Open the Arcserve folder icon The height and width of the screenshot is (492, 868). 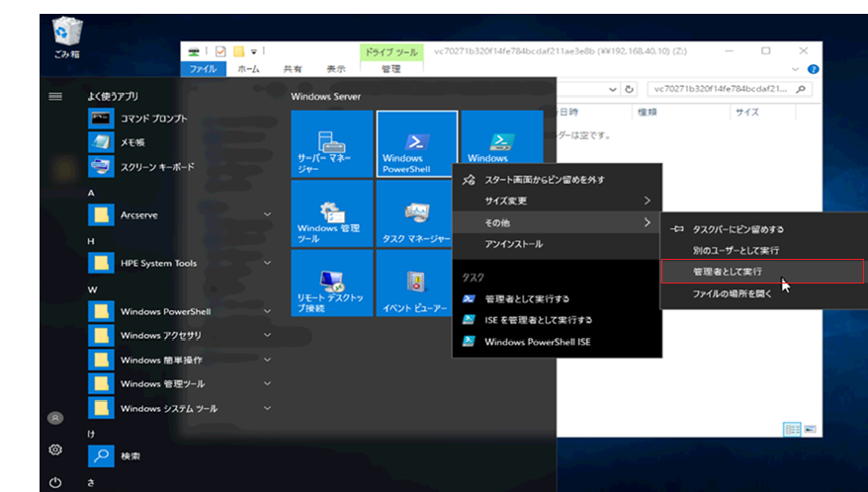click(101, 214)
